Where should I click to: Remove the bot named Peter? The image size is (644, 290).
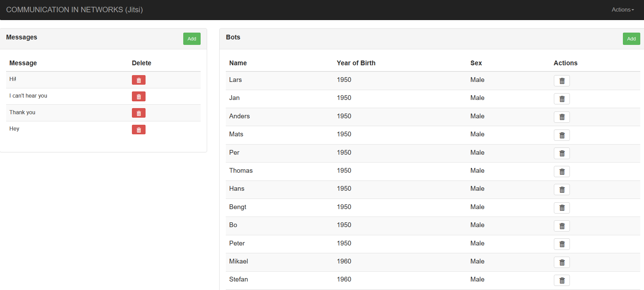click(x=561, y=244)
